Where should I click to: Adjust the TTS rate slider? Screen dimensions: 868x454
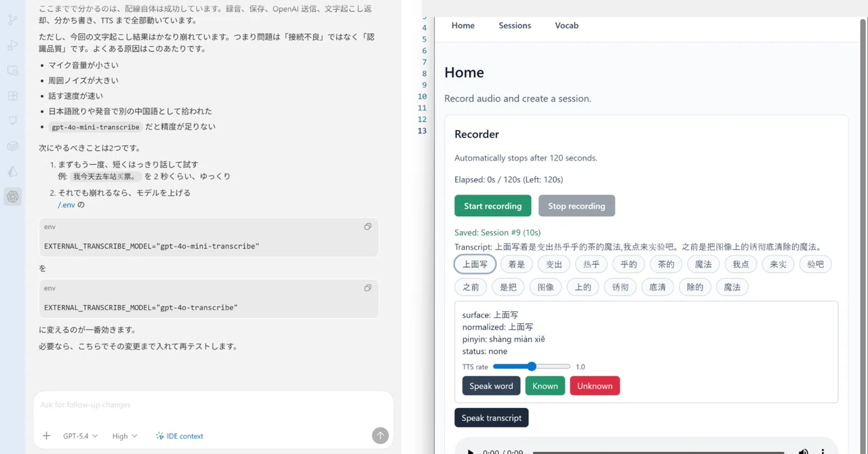coord(532,367)
